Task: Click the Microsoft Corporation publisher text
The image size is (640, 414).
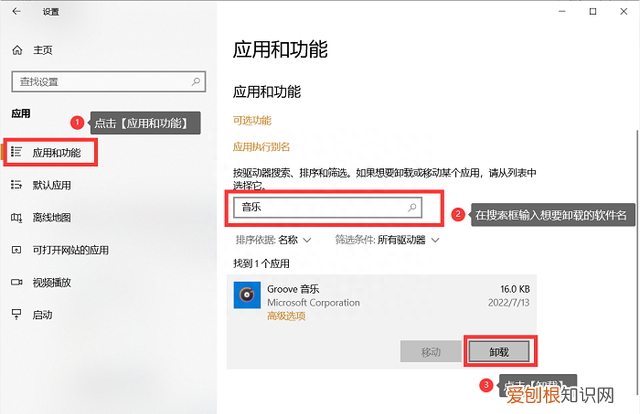Action: 313,303
